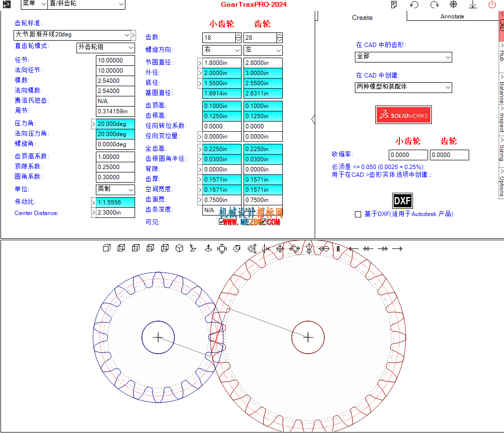The image size is (504, 433).
Task: Select the solid cube view icon
Action: tap(107, 248)
